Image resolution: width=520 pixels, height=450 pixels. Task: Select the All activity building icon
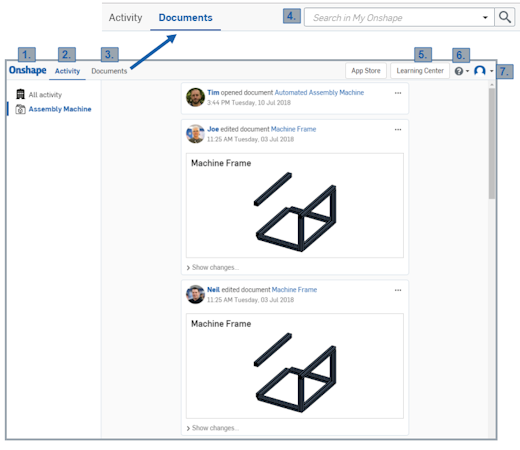20,94
